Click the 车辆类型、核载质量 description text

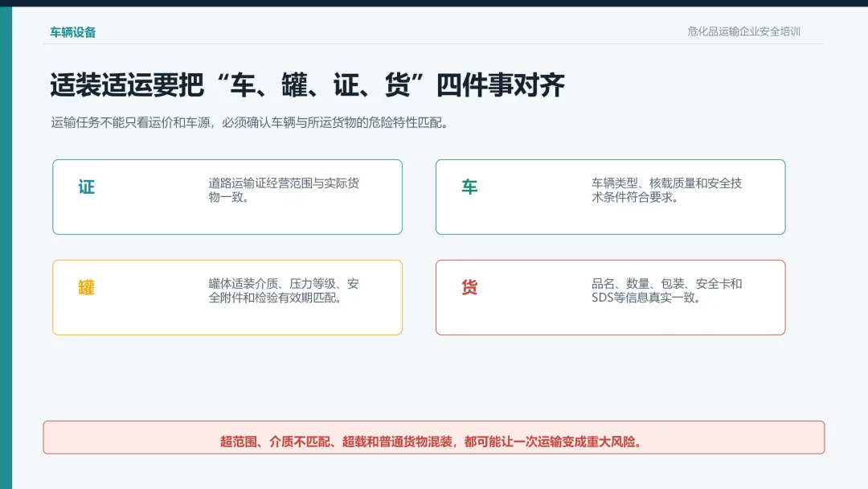[x=666, y=190]
